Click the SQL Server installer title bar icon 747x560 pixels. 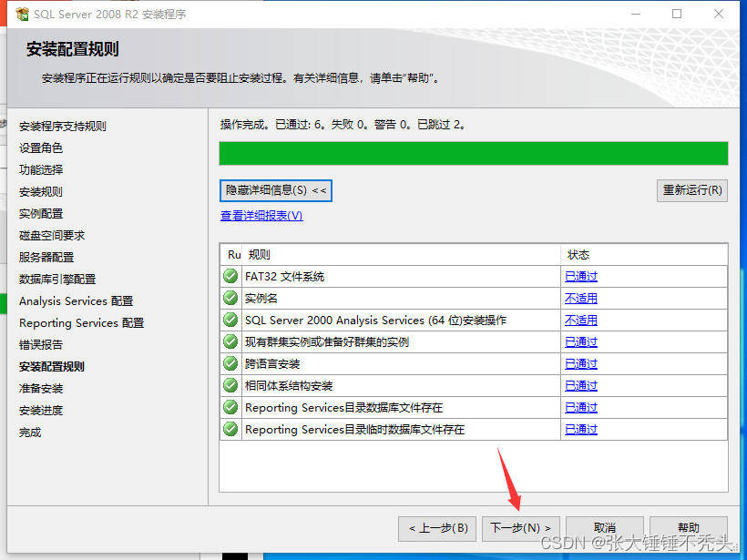[x=22, y=15]
